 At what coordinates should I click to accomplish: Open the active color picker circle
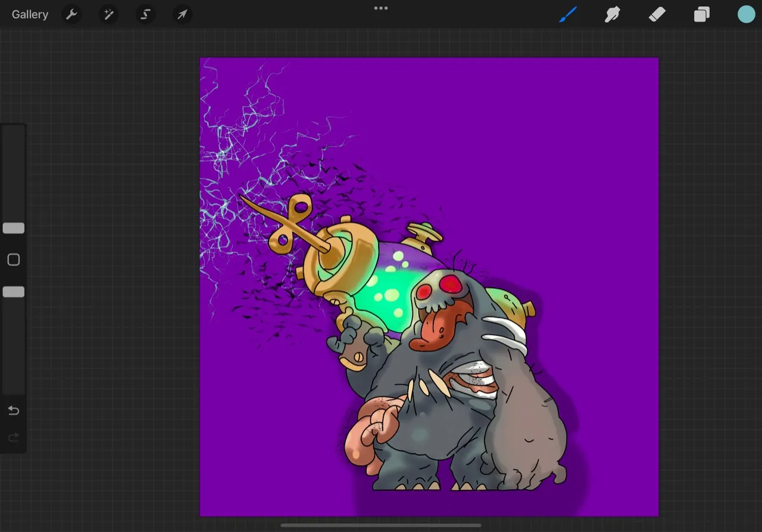(x=747, y=14)
